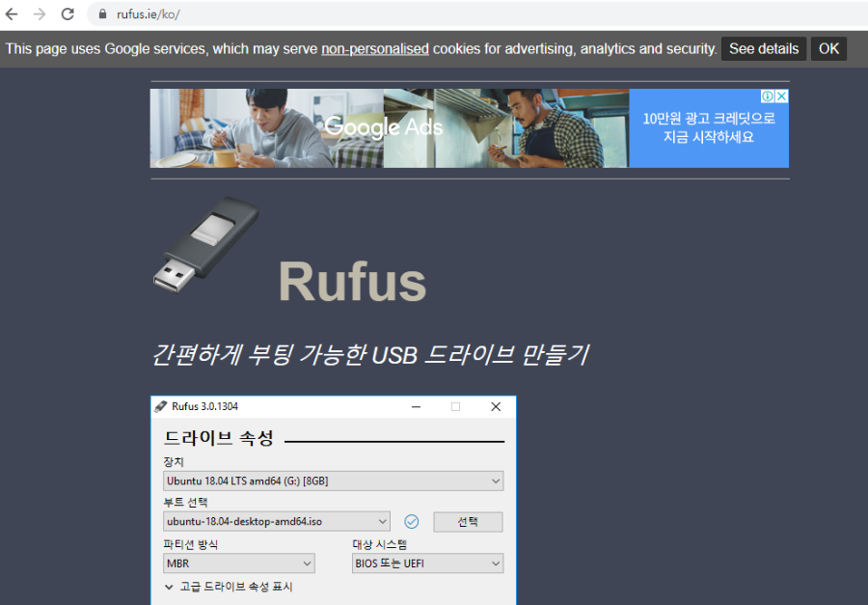Click the 대상 시스템 label
Screen dimensions: 868x605
(380, 544)
